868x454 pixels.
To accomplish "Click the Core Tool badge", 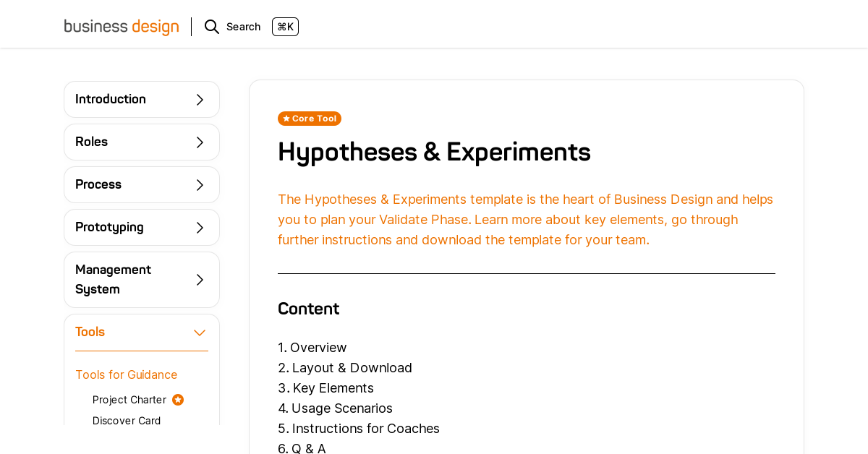I will [x=310, y=119].
